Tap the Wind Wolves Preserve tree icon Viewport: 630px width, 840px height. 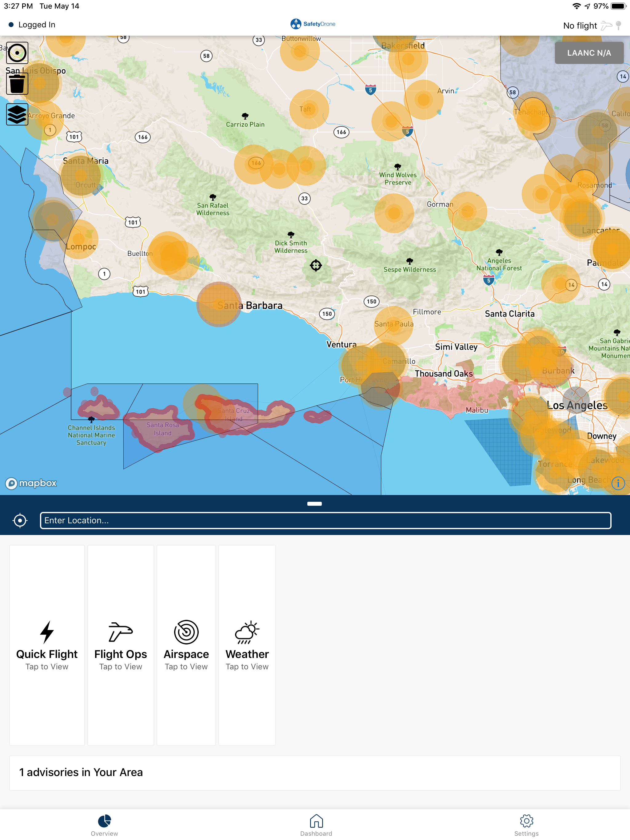[397, 167]
